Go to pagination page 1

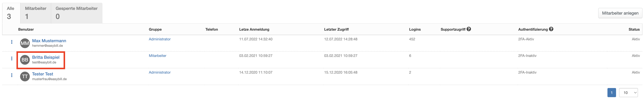[x=612, y=93]
